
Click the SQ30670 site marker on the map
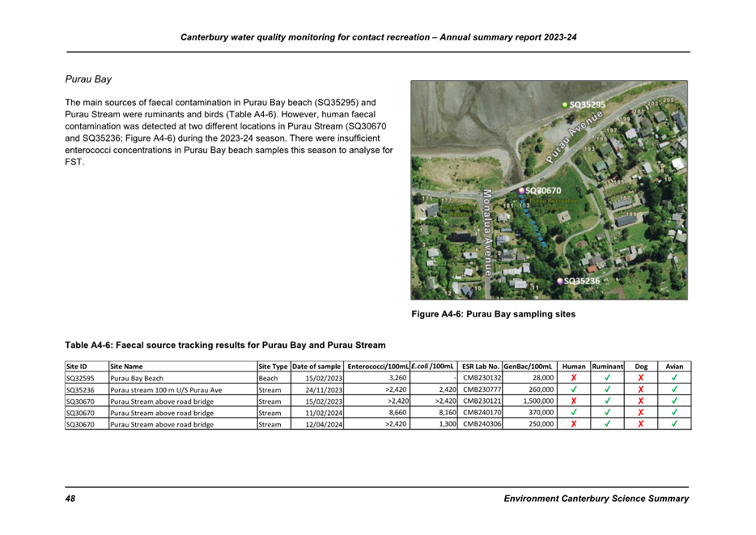pos(521,191)
